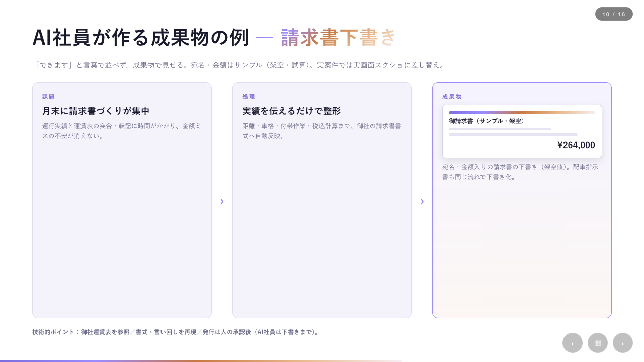Click the slide progress bar
This screenshot has height=362, width=644.
point(201,360)
